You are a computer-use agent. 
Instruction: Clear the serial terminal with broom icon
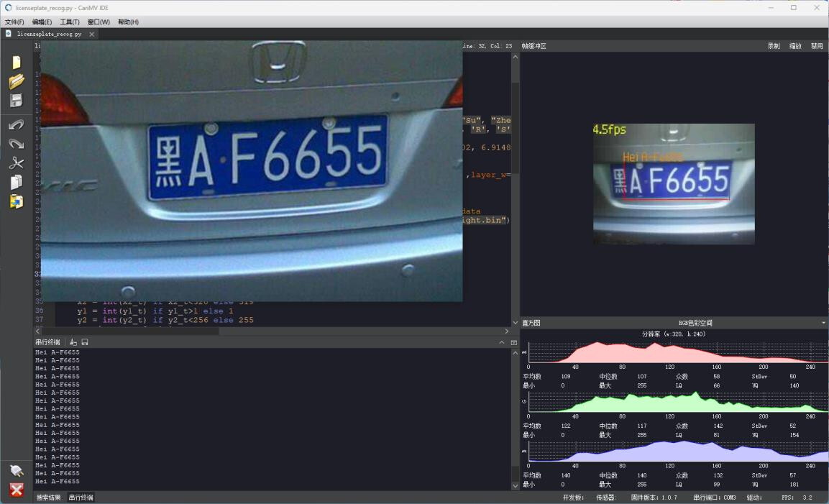click(x=73, y=342)
